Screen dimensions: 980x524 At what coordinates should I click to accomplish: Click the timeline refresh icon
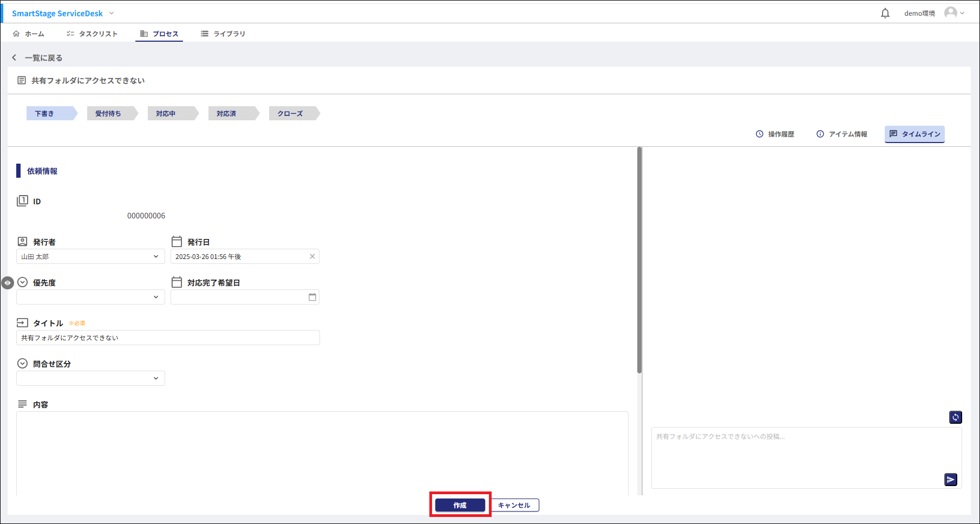coord(956,417)
